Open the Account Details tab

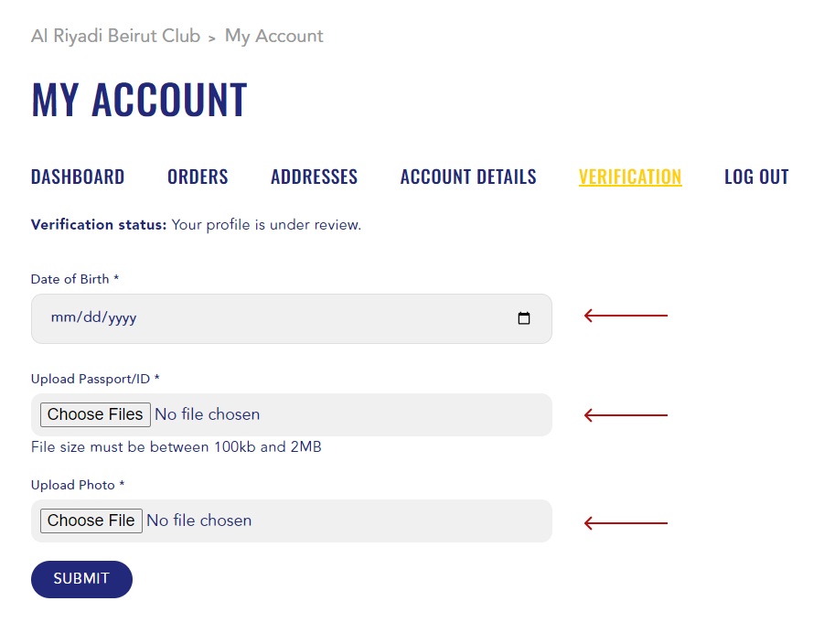[468, 177]
